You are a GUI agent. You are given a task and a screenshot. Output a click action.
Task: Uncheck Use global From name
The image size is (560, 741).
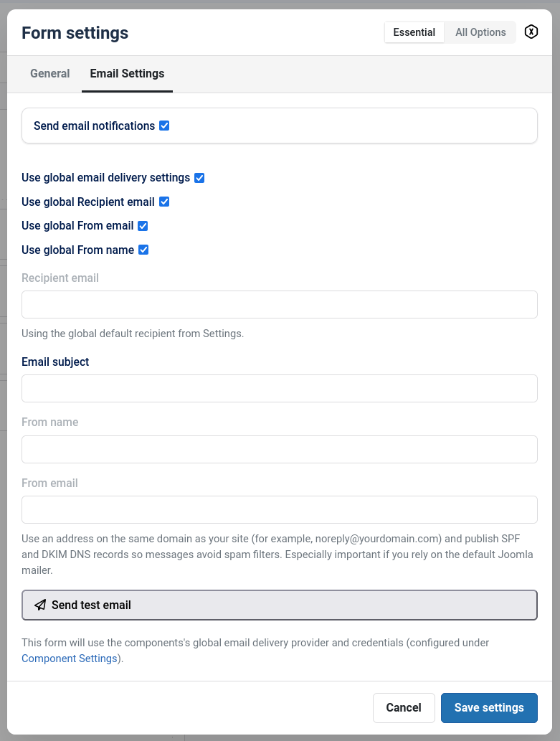point(143,250)
